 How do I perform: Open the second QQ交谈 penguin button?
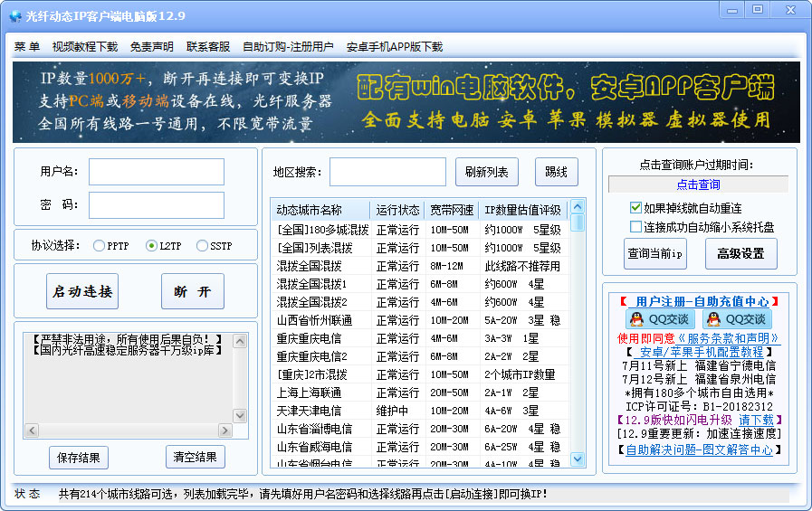point(736,319)
